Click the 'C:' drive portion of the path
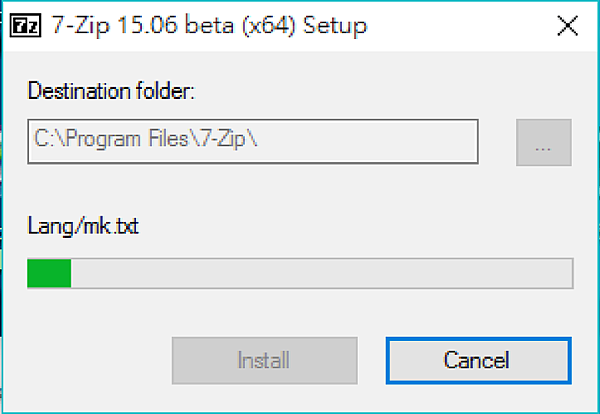This screenshot has height=414, width=600. tap(42, 139)
